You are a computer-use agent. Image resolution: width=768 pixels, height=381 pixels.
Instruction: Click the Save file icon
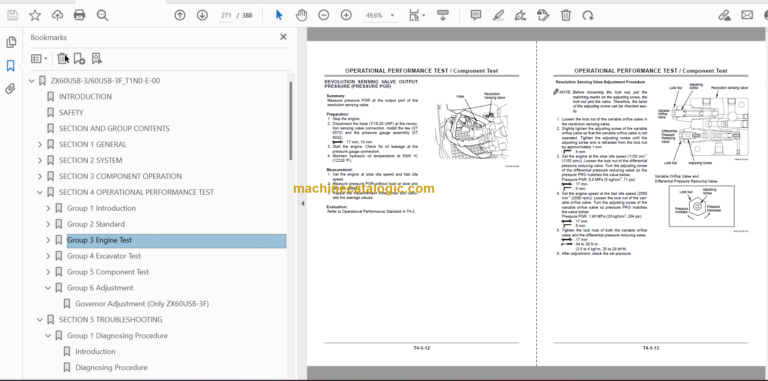click(12, 15)
